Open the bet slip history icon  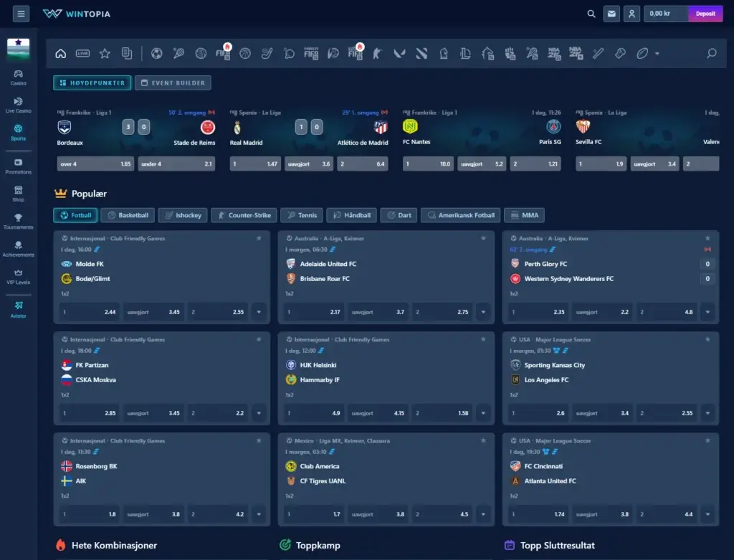click(x=127, y=53)
